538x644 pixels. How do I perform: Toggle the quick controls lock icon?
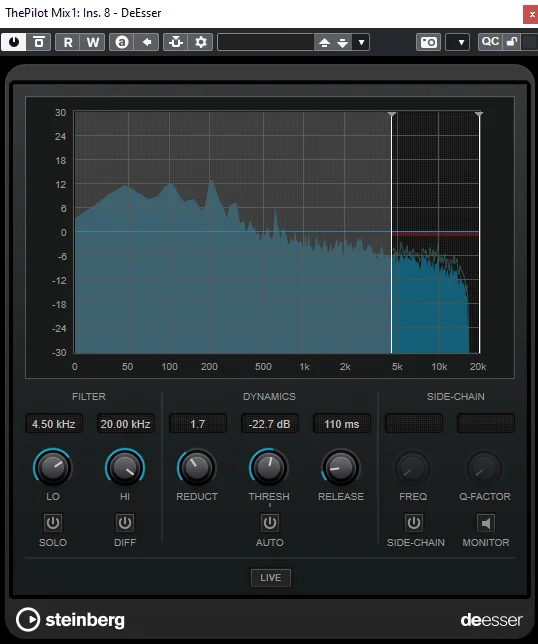pyautogui.click(x=512, y=42)
